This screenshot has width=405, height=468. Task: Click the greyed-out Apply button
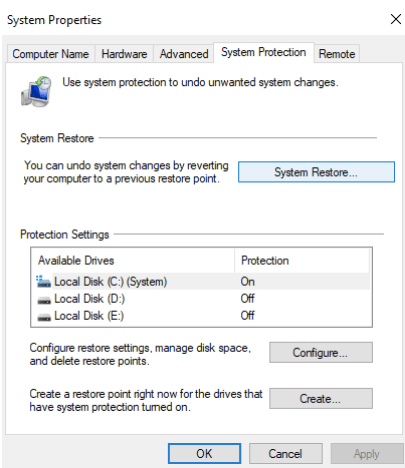367,453
